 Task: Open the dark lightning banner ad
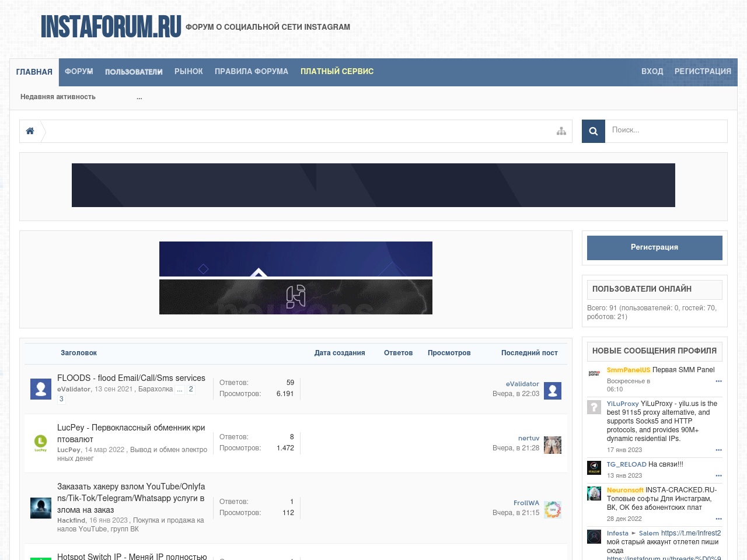coord(296,297)
